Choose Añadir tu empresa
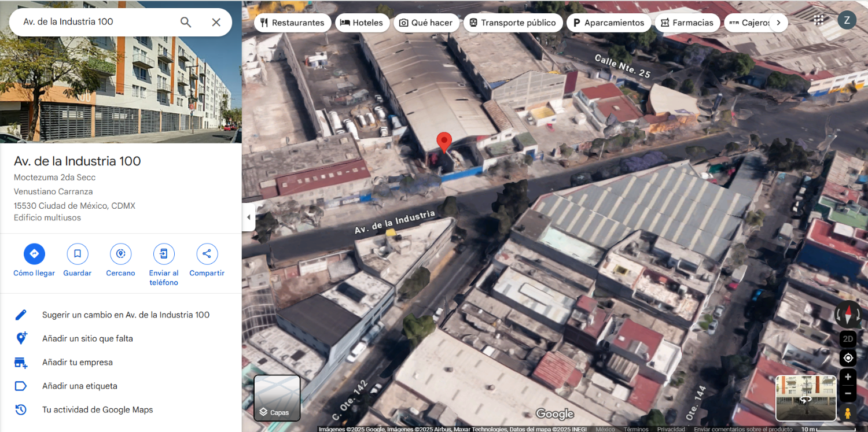Screen dimensions: 868x432 (x=78, y=363)
